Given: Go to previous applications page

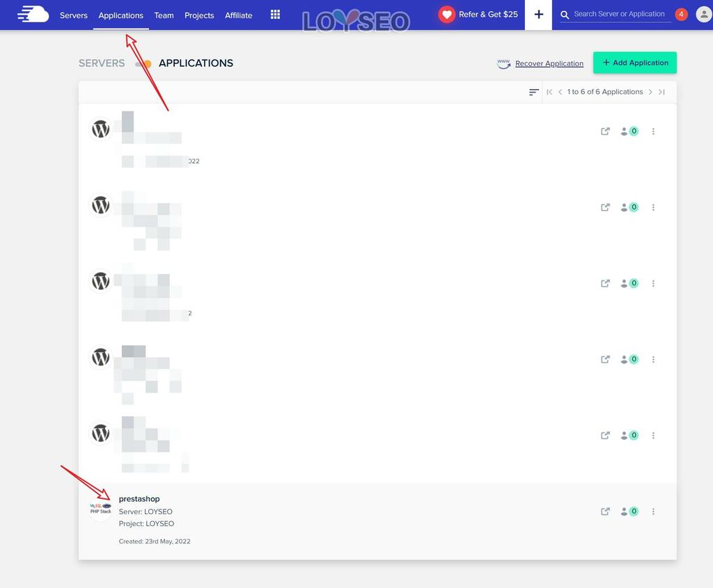Looking at the screenshot, I should tap(561, 93).
